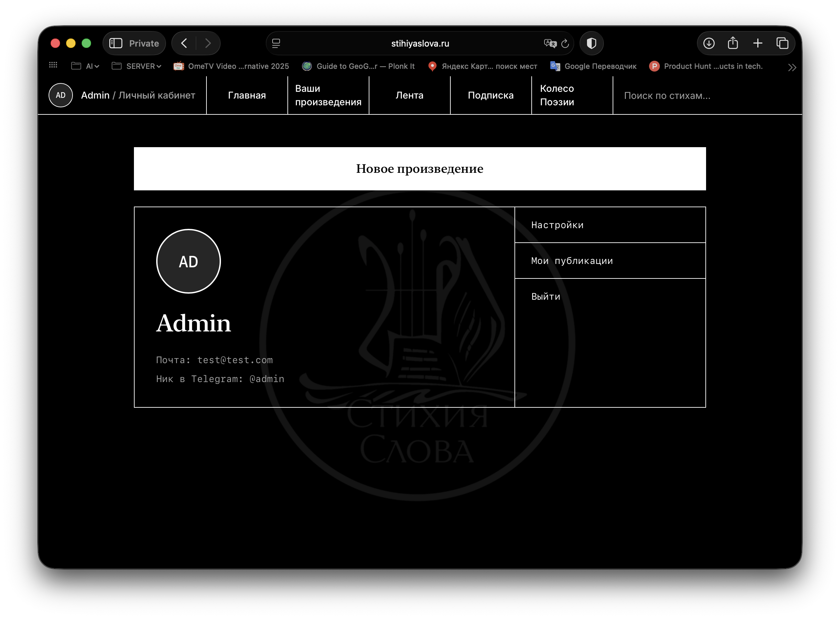
Task: Click the large AD profile avatar
Action: (x=188, y=261)
